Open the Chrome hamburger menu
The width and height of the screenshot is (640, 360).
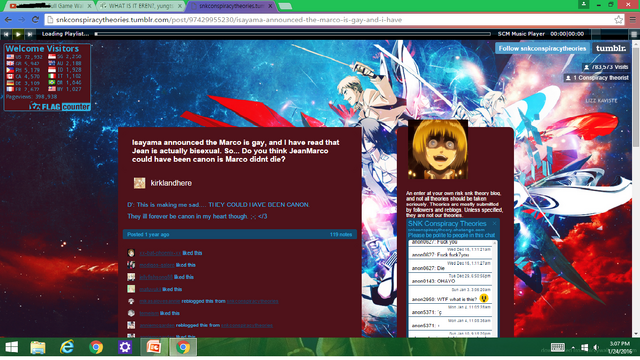(x=633, y=20)
